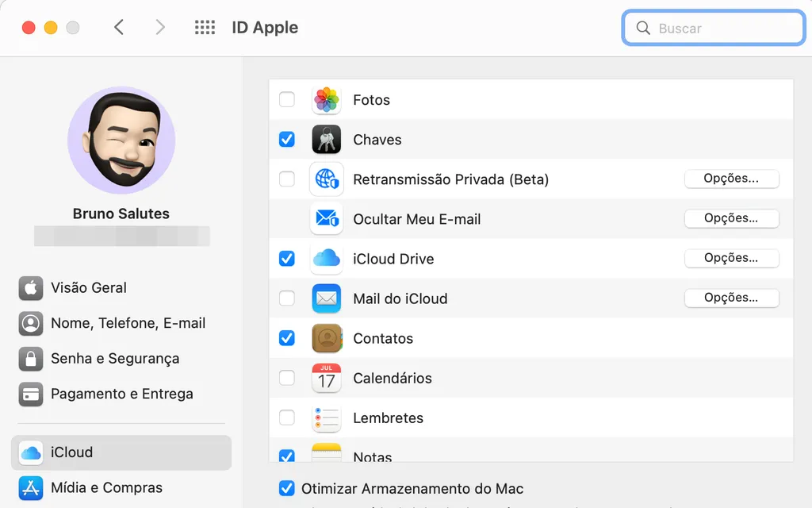
Task: Open Opções for iCloud Drive
Action: pyautogui.click(x=731, y=258)
